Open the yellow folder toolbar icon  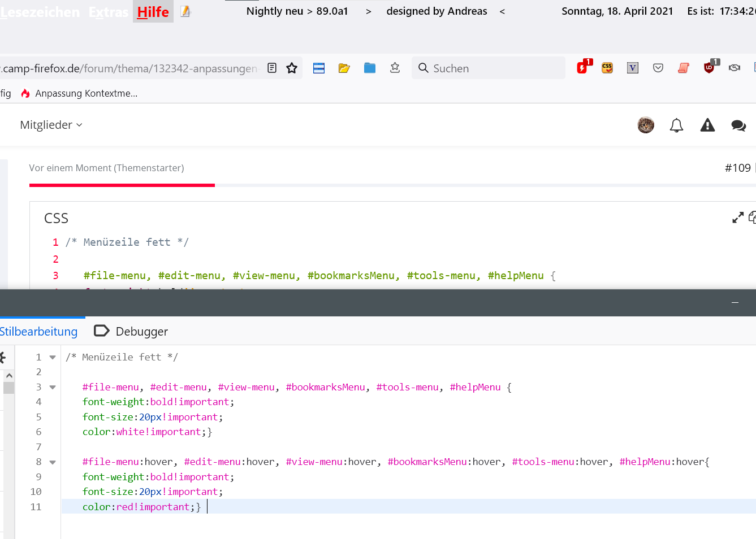pyautogui.click(x=344, y=68)
